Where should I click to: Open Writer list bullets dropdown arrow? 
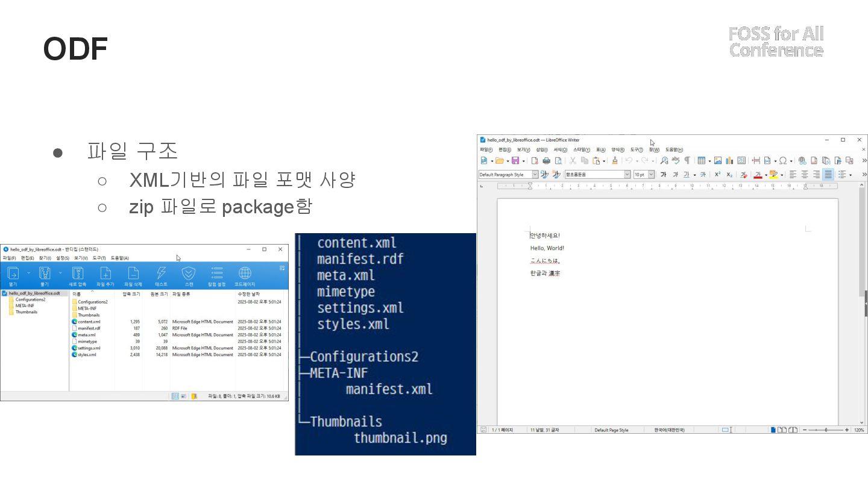851,175
